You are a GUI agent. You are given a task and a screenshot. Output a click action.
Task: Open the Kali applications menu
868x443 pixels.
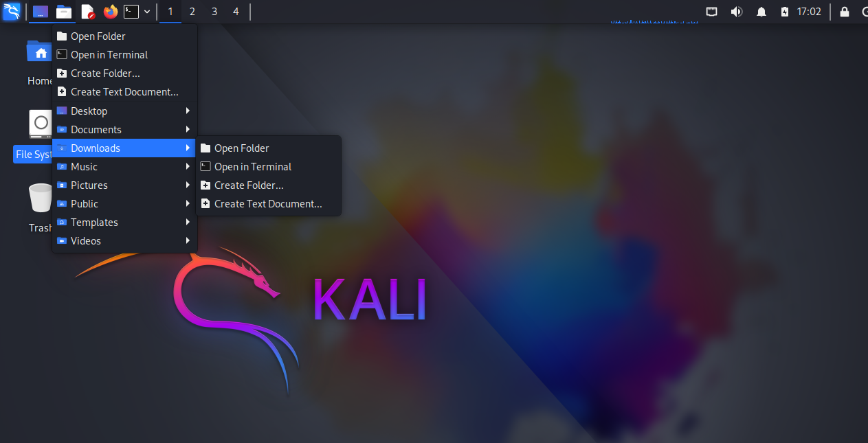pyautogui.click(x=12, y=12)
